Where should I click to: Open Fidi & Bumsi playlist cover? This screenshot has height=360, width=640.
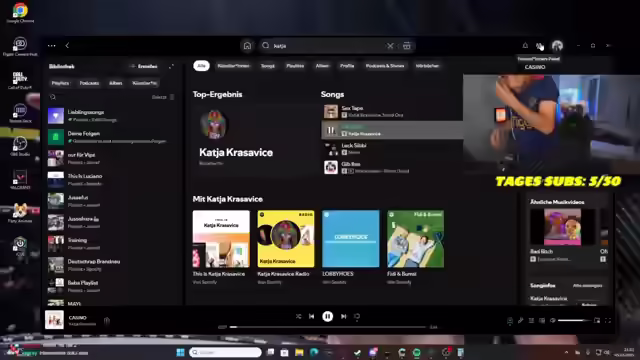pyautogui.click(x=416, y=239)
